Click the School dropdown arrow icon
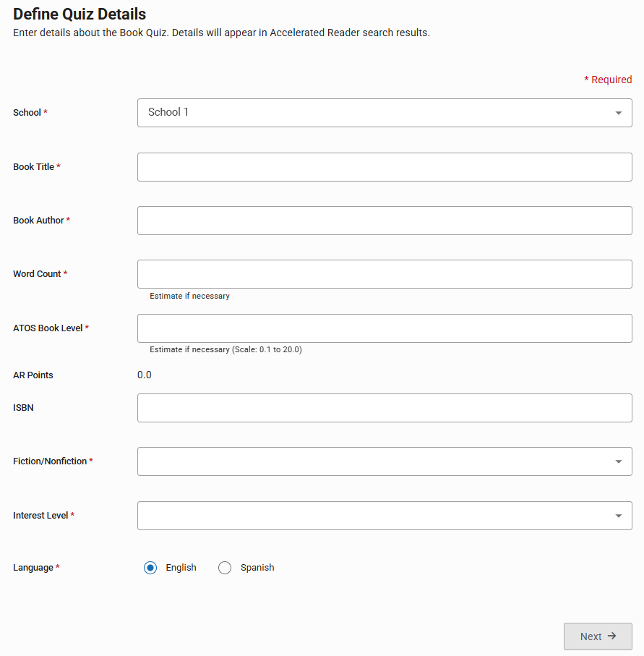 [619, 113]
